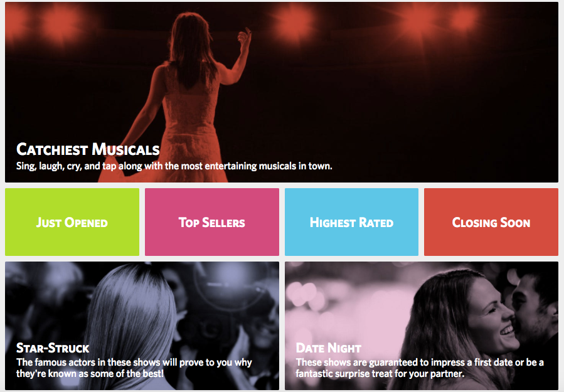Click the dark crowd area in Star-Struck image

tap(40, 302)
